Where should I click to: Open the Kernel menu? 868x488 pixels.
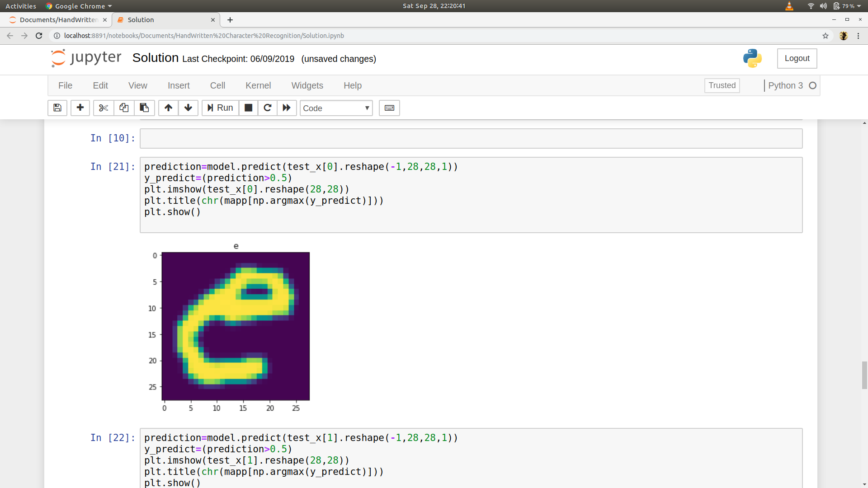(258, 85)
